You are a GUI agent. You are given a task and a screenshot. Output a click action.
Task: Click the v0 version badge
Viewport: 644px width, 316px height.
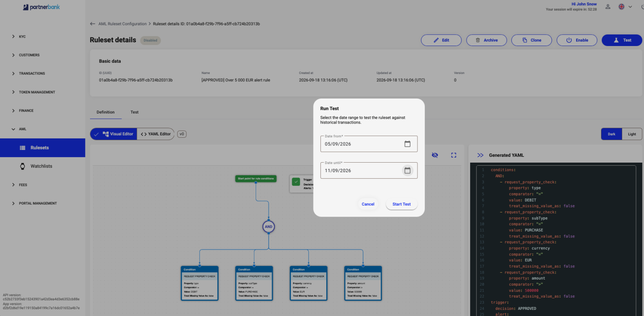tap(182, 134)
